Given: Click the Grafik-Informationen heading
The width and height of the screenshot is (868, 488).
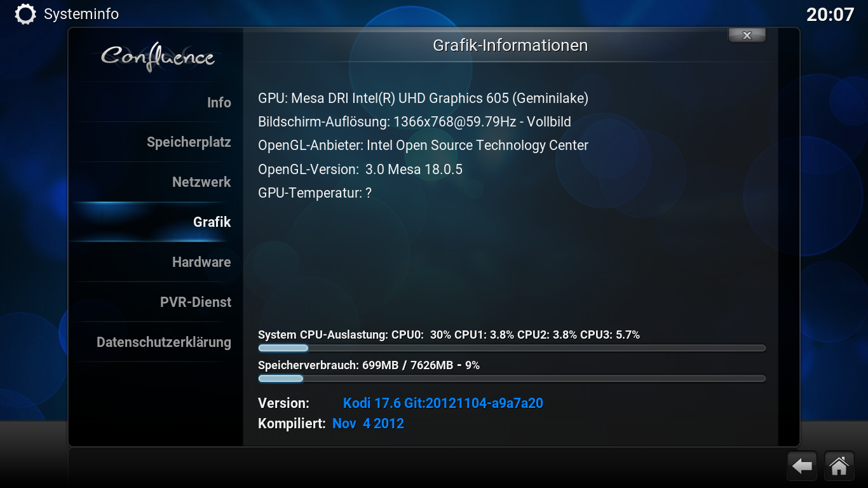Looking at the screenshot, I should point(510,46).
